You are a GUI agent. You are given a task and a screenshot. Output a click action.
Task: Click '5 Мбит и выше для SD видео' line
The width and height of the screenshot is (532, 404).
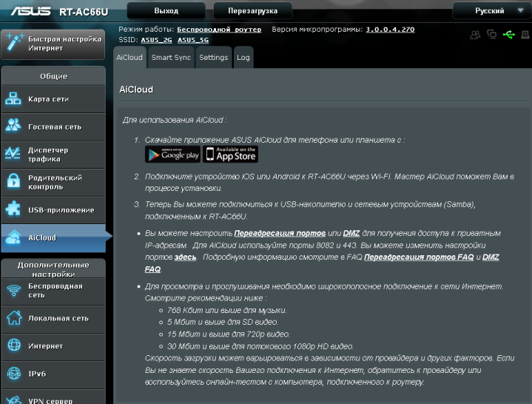pyautogui.click(x=223, y=322)
